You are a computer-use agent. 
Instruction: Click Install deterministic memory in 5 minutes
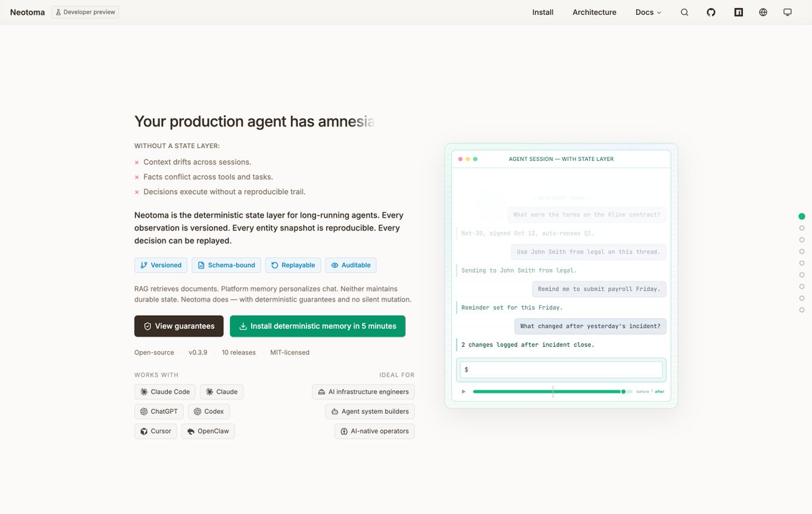point(317,326)
